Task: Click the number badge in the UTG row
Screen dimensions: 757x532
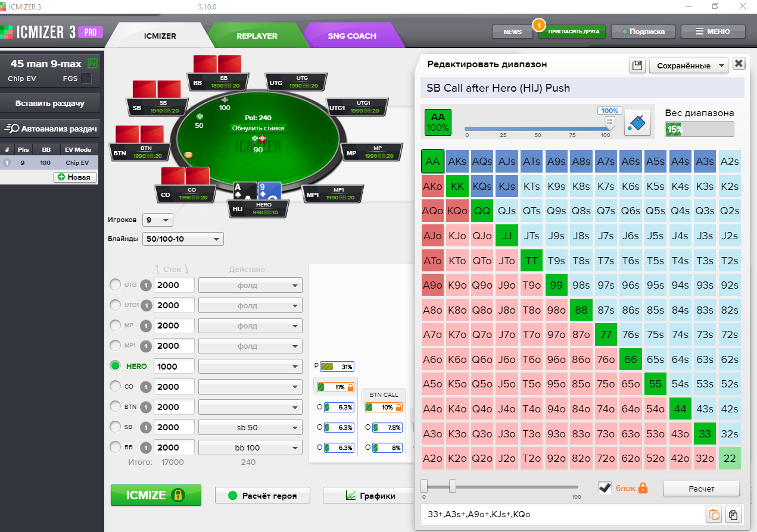Action: pos(146,285)
